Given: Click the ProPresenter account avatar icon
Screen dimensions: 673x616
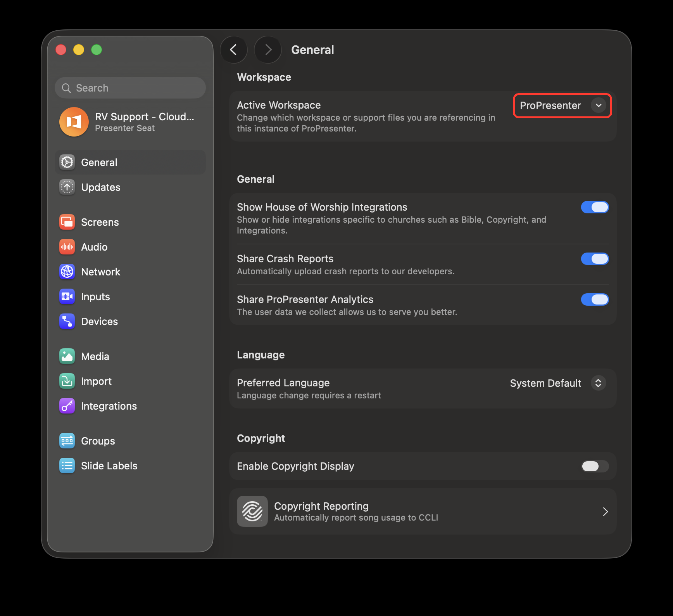Looking at the screenshot, I should (74, 122).
